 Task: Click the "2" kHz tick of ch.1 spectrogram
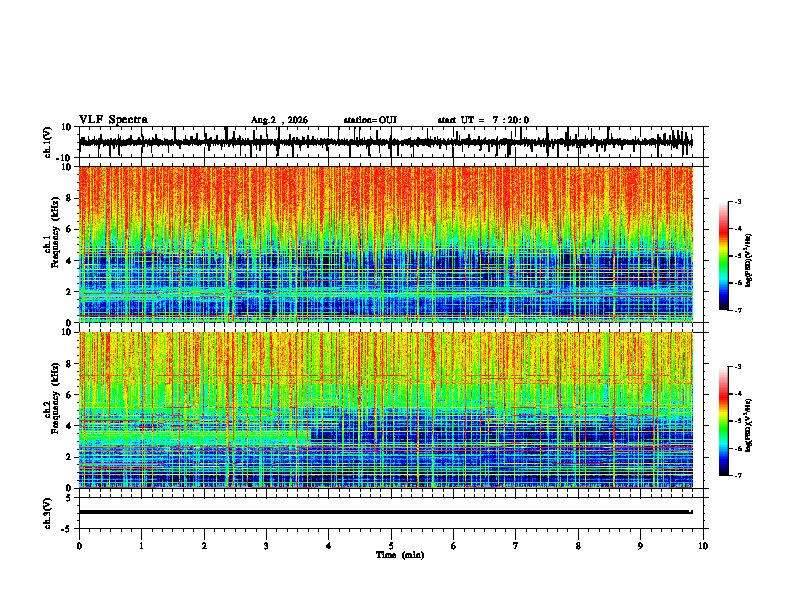[69, 292]
